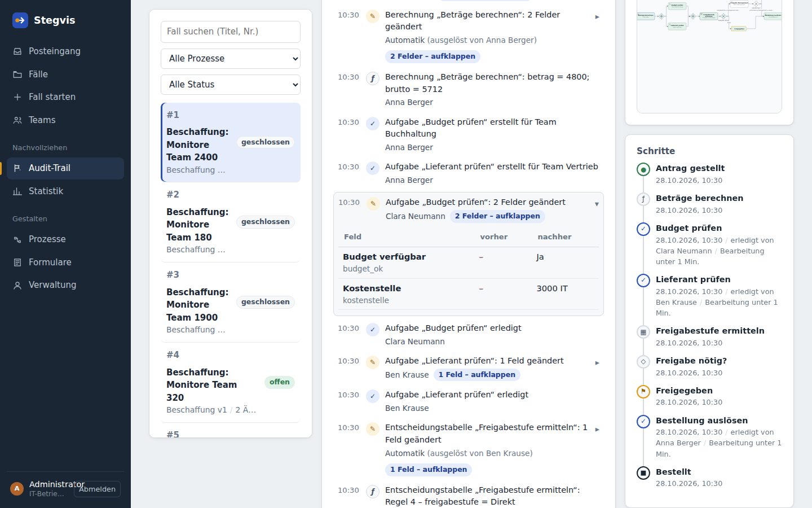The width and height of the screenshot is (812, 508).
Task: Click the Audit-Trail flag icon
Action: point(17,168)
